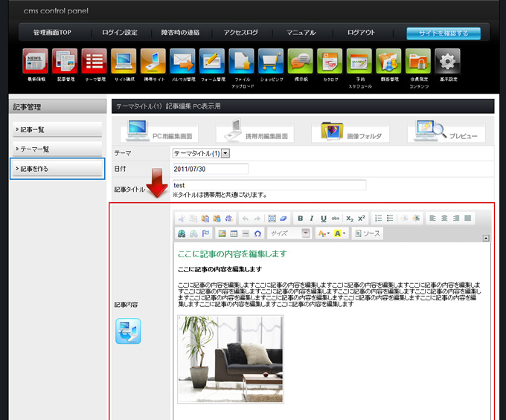506x420 pixels.
Task: Toggle italic formatting in the editor
Action: 312,219
